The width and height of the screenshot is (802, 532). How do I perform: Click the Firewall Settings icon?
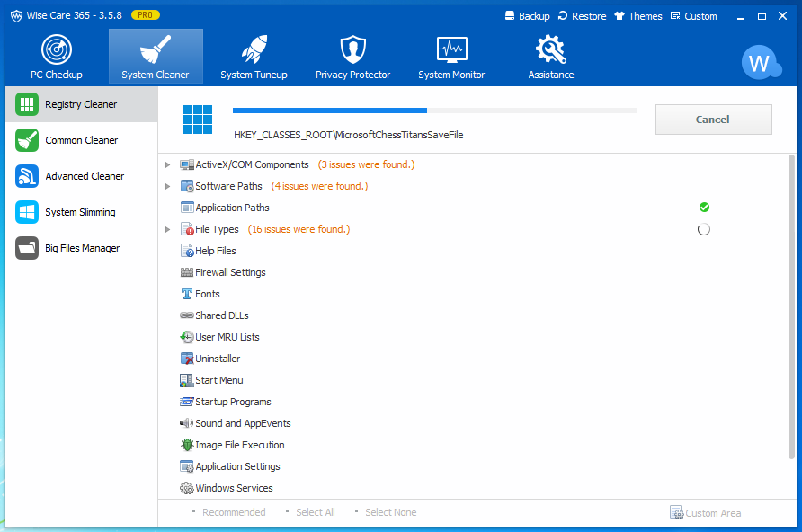pos(187,272)
